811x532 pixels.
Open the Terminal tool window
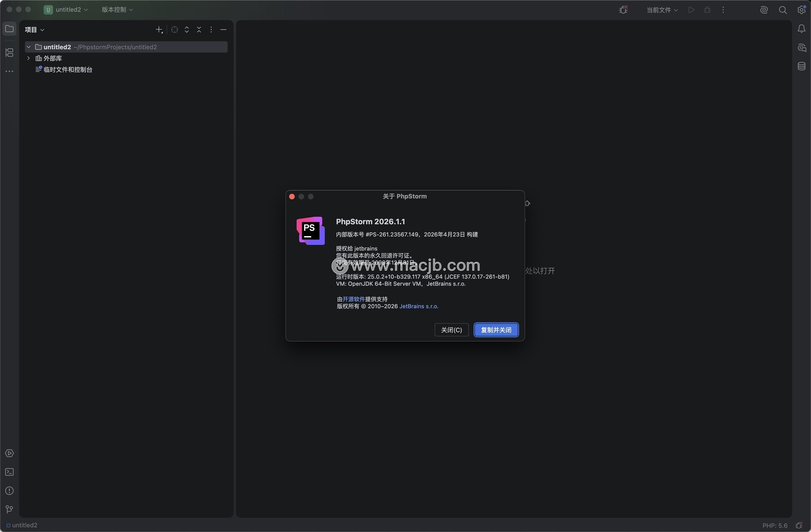(9, 472)
